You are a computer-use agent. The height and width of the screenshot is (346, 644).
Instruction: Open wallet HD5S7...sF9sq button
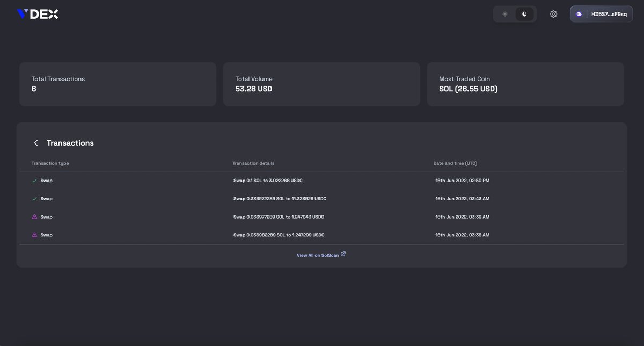coord(601,15)
